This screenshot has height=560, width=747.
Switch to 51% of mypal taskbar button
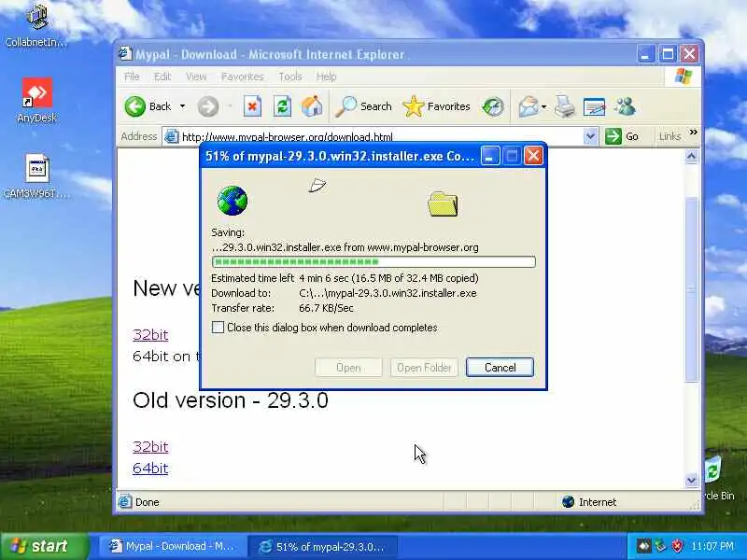tap(322, 546)
